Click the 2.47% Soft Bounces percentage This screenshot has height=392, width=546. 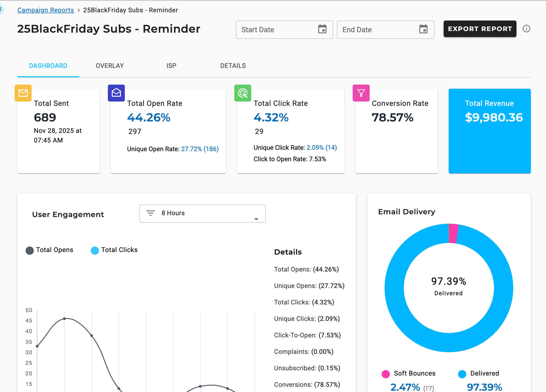pyautogui.click(x=405, y=387)
